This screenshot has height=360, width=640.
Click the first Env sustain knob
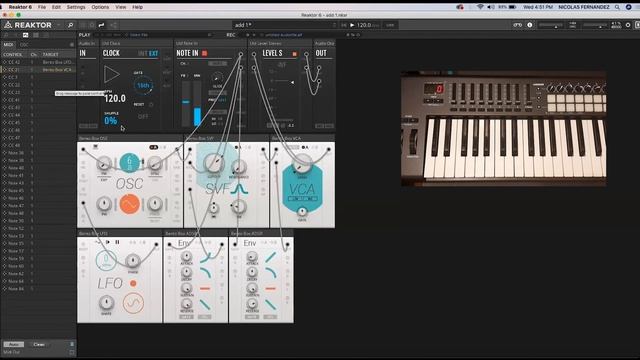point(186,288)
